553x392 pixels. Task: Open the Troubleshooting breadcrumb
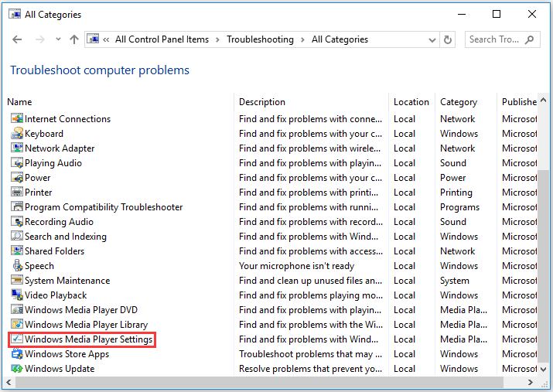coord(261,39)
